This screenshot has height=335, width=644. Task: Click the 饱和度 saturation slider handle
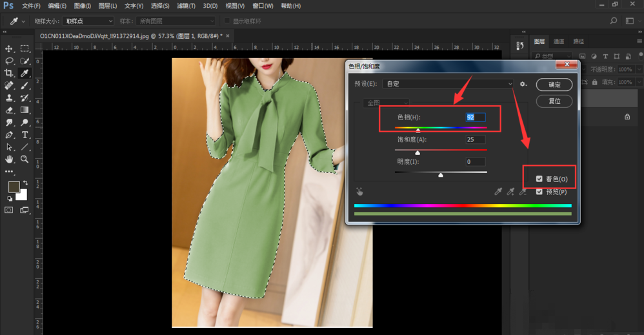point(418,153)
